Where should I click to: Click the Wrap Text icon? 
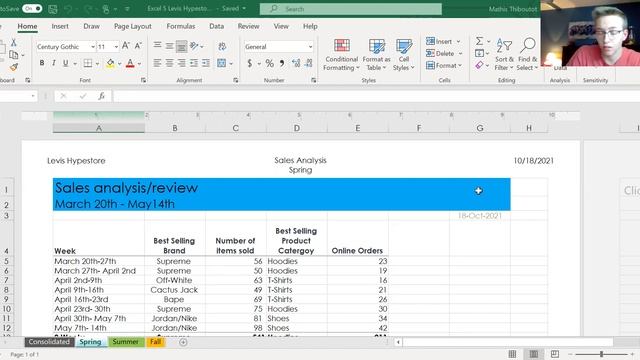pyautogui.click(x=222, y=46)
